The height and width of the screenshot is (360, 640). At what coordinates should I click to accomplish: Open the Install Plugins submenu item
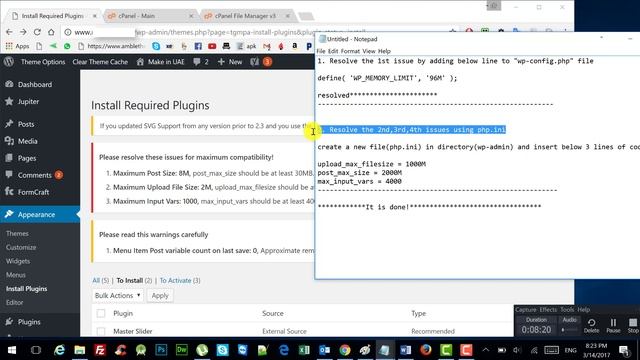(x=27, y=289)
